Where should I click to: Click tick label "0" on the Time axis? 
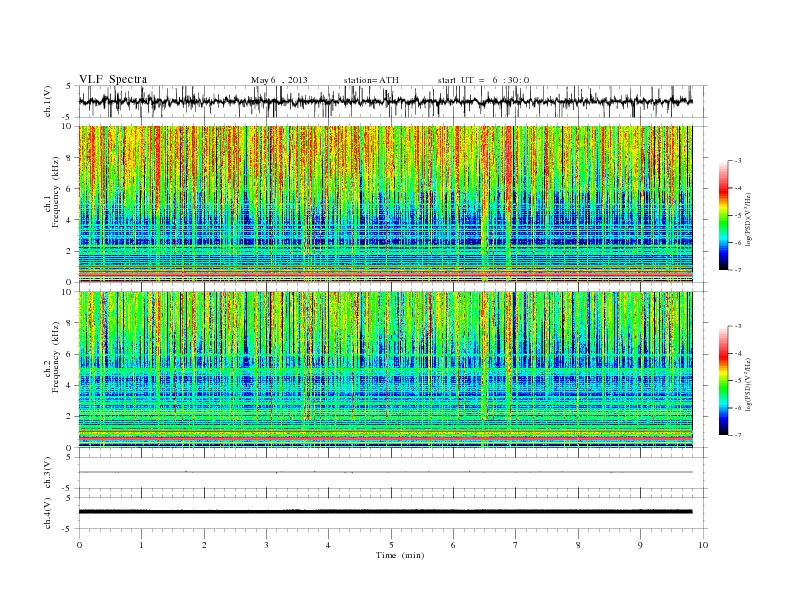[79, 545]
